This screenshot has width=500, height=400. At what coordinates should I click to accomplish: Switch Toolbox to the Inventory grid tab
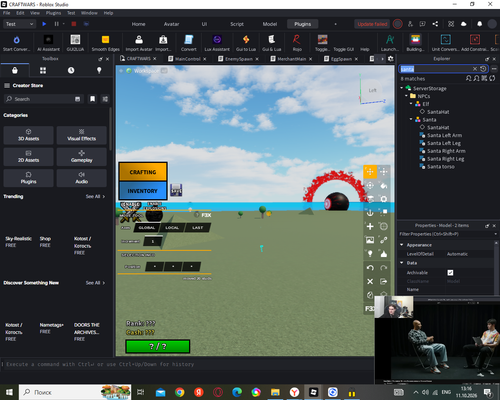click(43, 70)
